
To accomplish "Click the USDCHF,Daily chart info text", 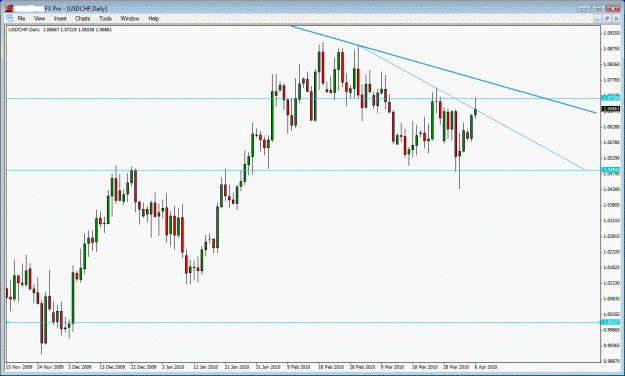I will [60, 30].
